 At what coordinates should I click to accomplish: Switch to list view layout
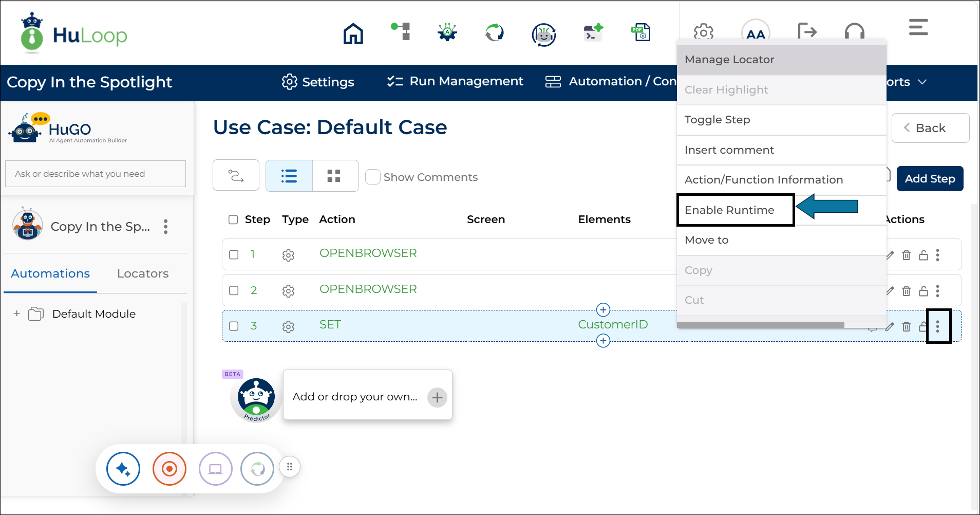click(289, 176)
